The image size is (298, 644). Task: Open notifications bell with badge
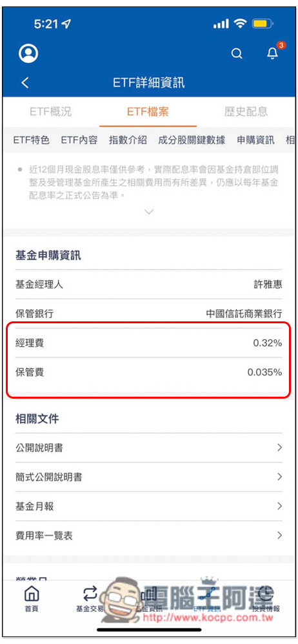pos(273,53)
